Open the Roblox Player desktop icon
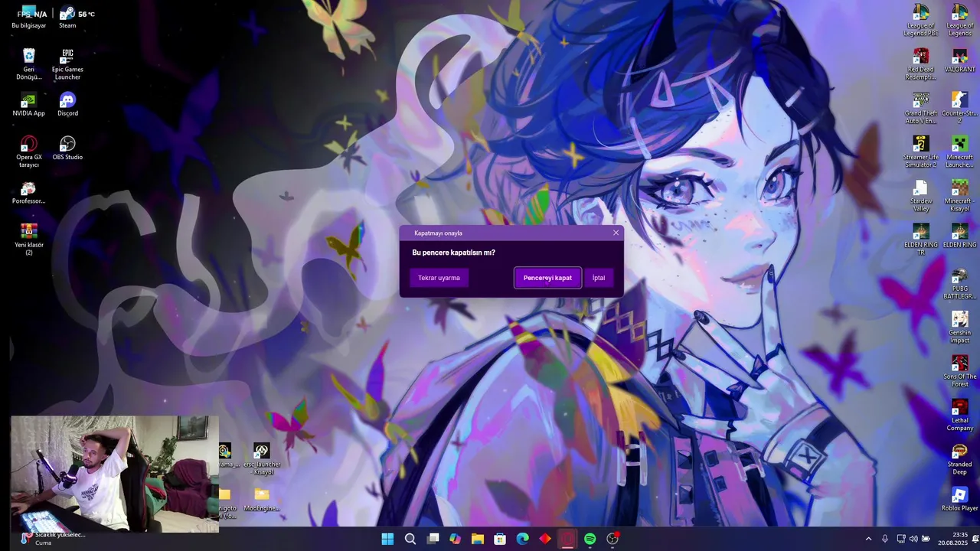Screen dimensions: 980x551 point(959,500)
